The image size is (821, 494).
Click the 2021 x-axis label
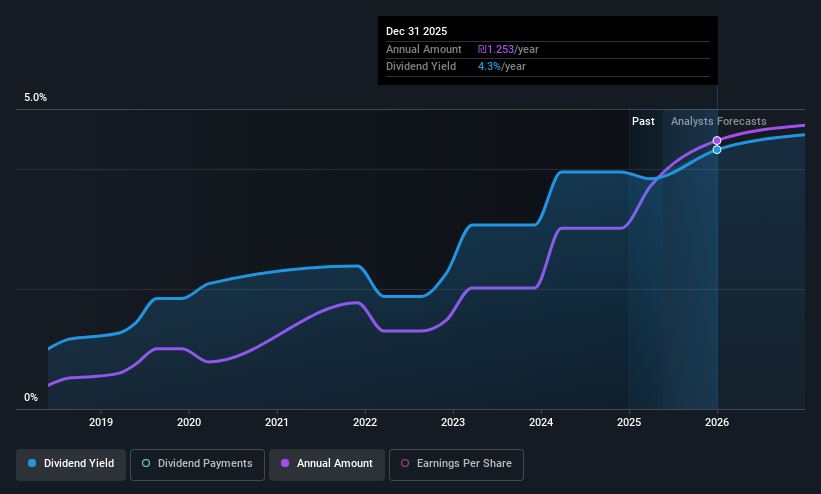click(276, 422)
